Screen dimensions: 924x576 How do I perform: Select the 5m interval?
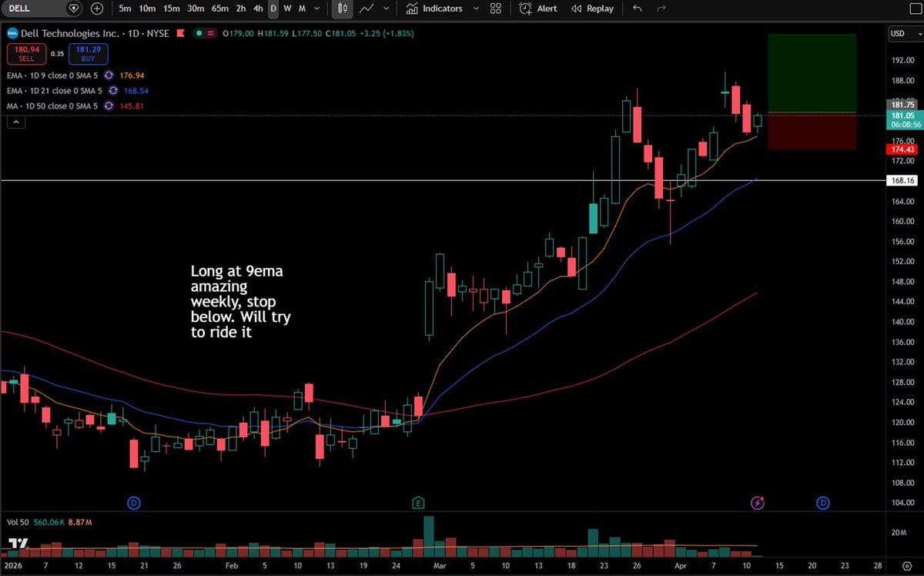tap(125, 8)
